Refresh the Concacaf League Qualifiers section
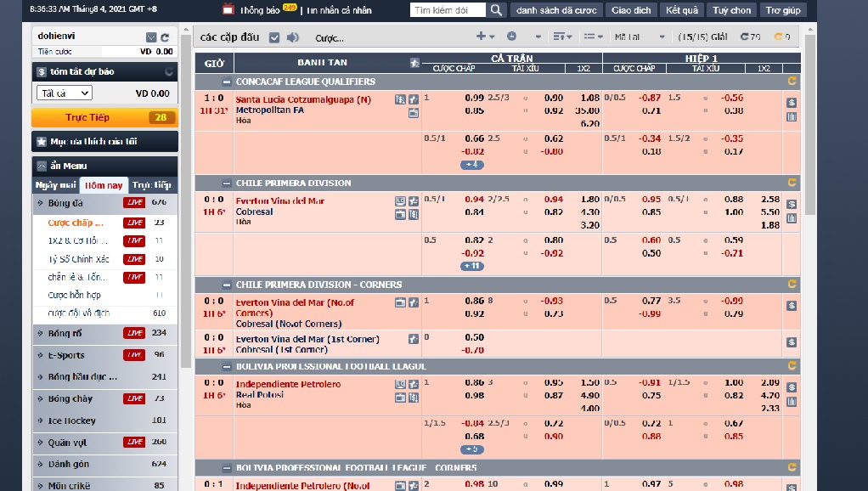868x491 pixels. pyautogui.click(x=792, y=82)
